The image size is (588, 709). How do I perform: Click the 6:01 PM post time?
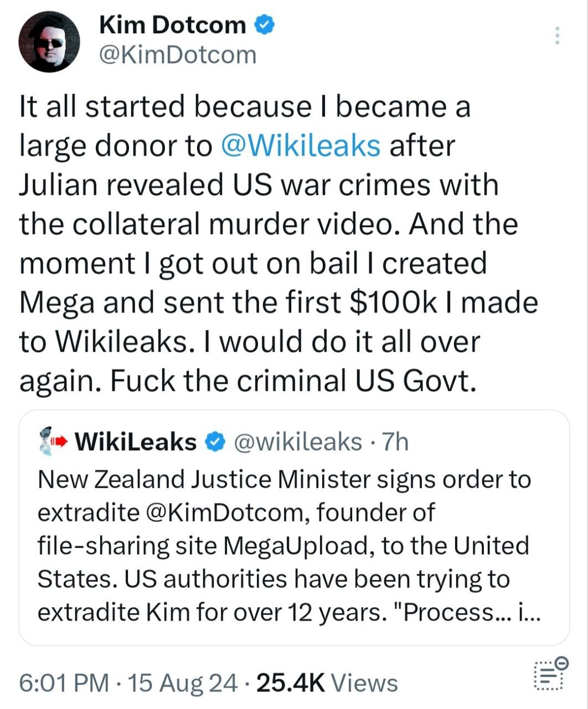(x=64, y=682)
